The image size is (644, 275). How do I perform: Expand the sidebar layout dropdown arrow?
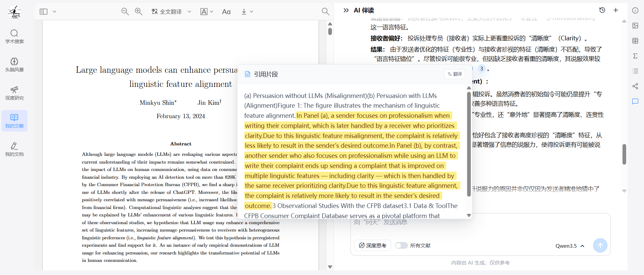point(54,11)
